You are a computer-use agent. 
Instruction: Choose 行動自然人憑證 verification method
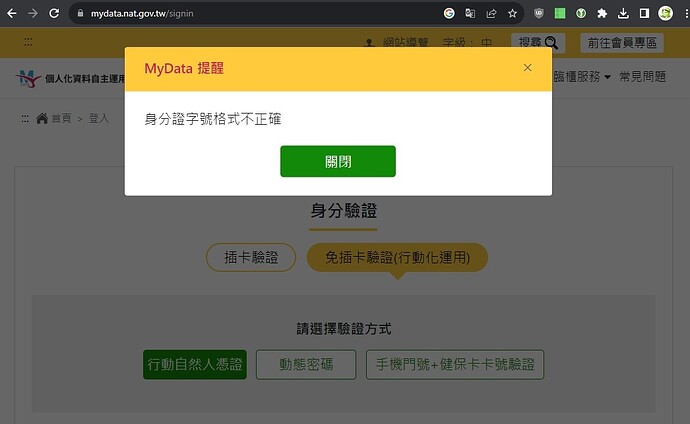click(x=194, y=365)
